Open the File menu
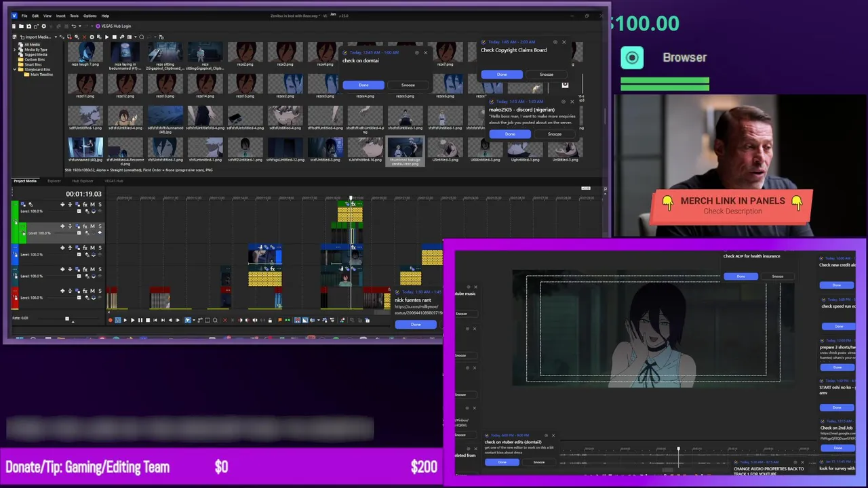Image resolution: width=868 pixels, height=488 pixels. coord(24,16)
